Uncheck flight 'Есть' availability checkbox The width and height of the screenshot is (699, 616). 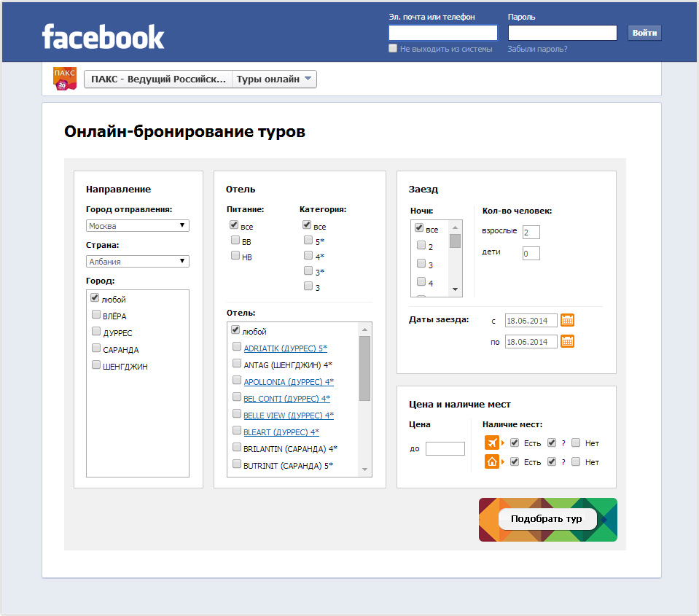[515, 442]
